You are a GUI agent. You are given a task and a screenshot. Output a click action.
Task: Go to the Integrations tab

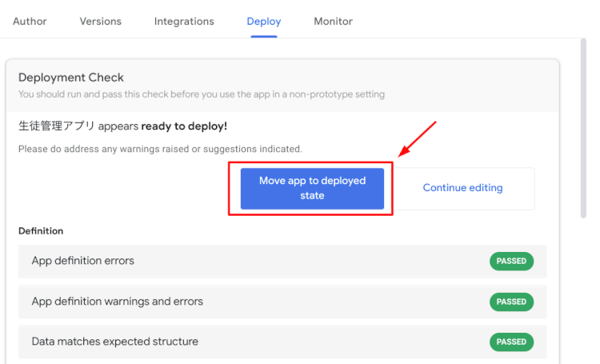point(184,22)
